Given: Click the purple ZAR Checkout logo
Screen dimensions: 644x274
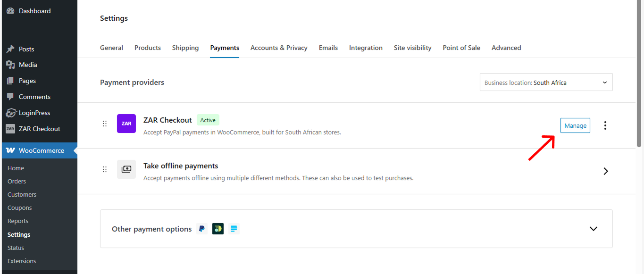Looking at the screenshot, I should pos(126,124).
